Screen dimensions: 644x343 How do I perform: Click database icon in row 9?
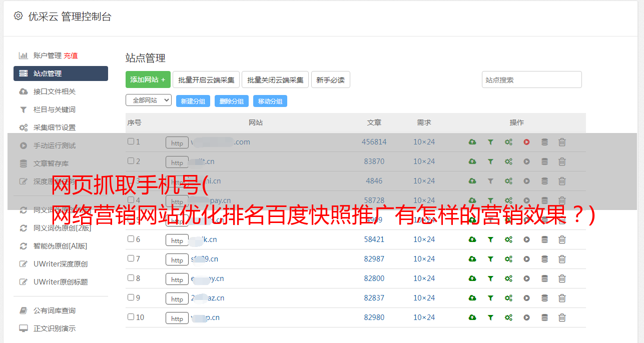pos(544,298)
